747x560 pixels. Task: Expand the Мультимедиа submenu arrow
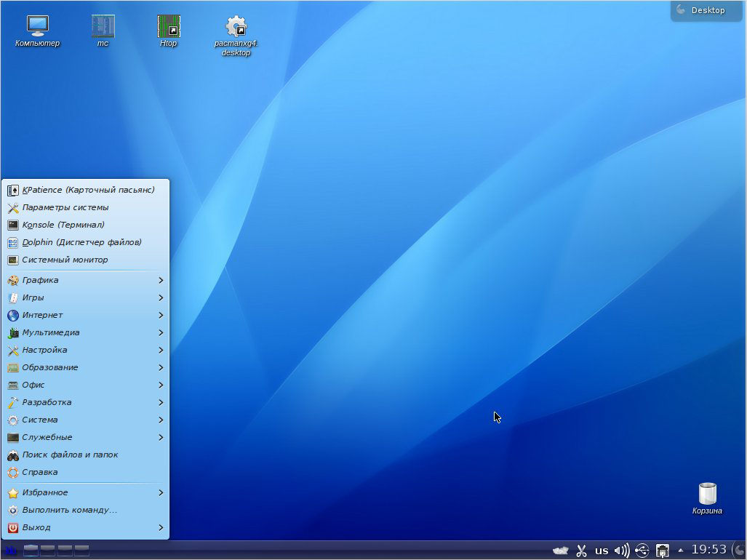coord(161,333)
